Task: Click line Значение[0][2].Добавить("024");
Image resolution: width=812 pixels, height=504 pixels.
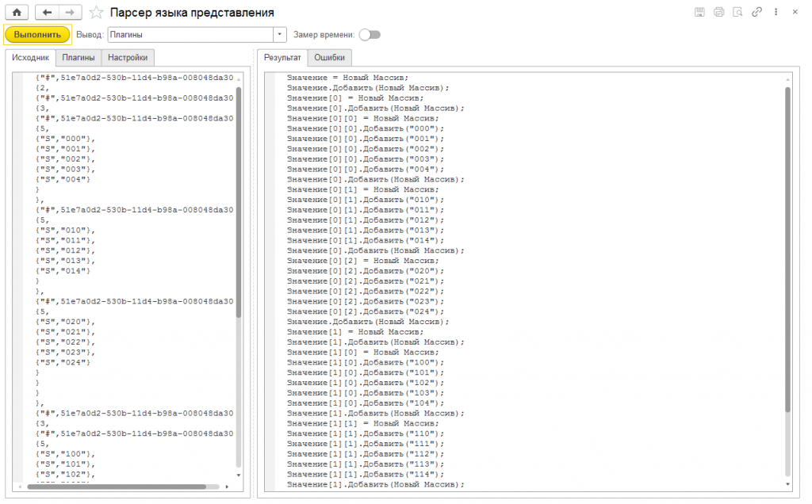Action: (366, 311)
